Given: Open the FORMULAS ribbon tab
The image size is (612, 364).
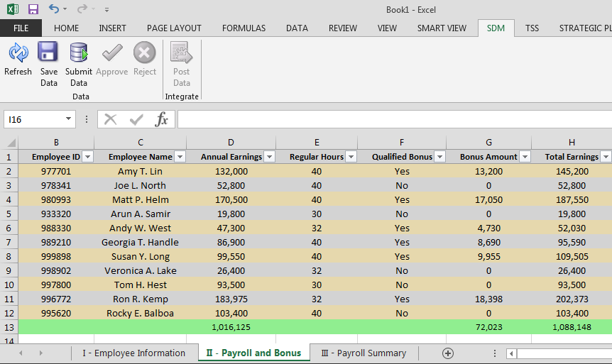Looking at the screenshot, I should point(244,28).
